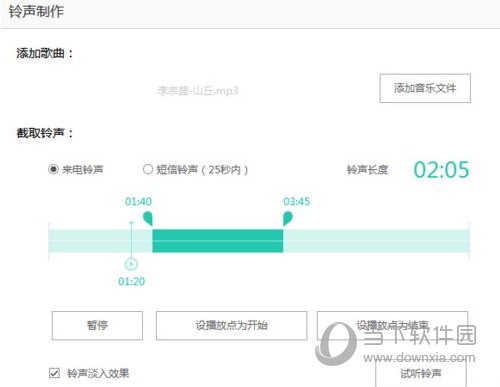Click the start time label 01:40

click(x=138, y=201)
